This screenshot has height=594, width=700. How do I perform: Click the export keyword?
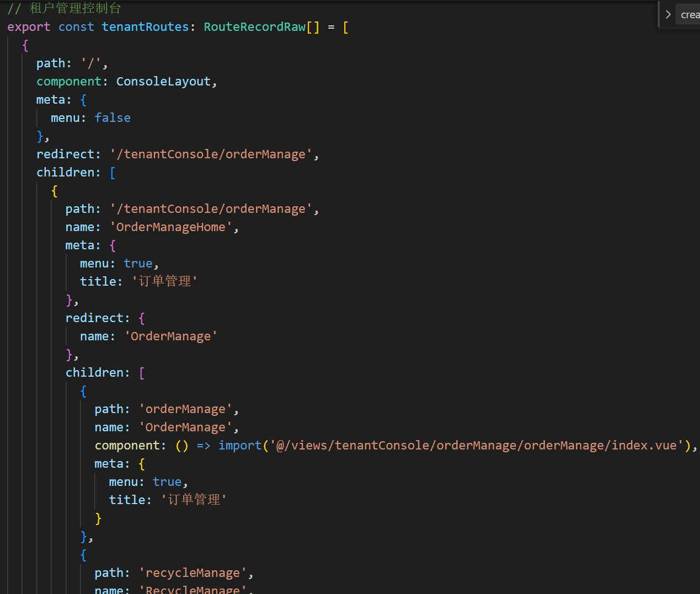point(29,26)
